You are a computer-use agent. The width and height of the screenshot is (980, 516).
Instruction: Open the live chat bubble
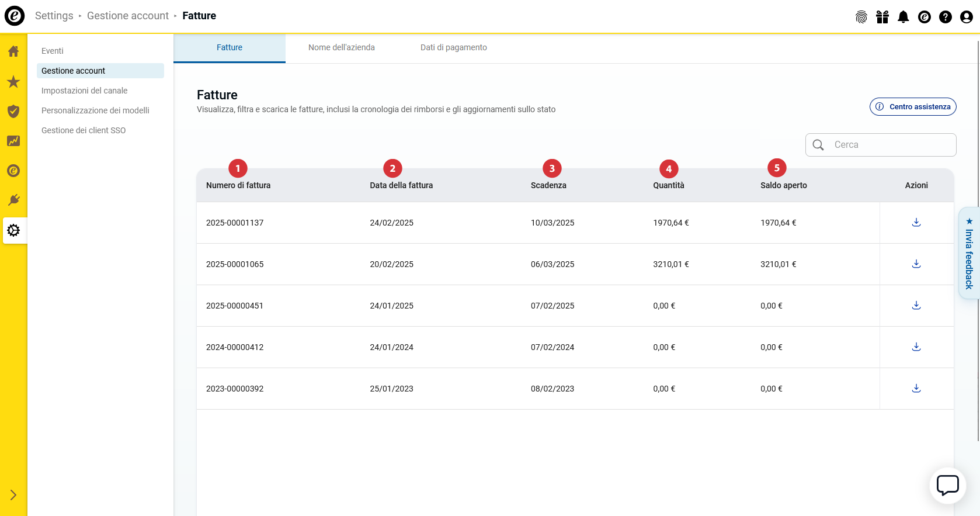pos(947,485)
